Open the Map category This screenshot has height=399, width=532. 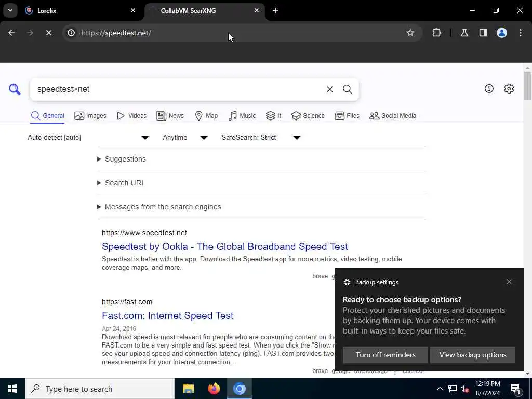[x=206, y=116]
